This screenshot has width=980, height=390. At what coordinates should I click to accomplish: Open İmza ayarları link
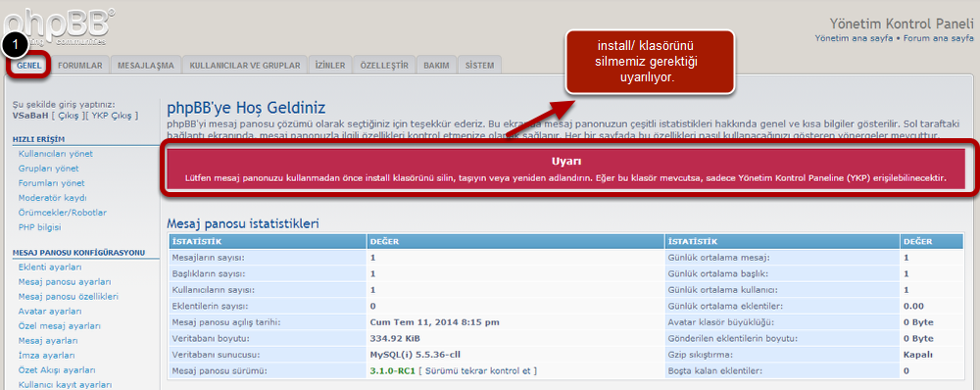tap(47, 356)
